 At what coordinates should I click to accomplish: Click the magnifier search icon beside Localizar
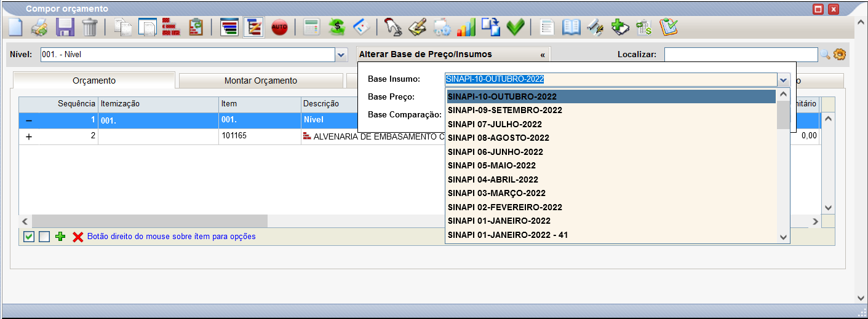(826, 55)
